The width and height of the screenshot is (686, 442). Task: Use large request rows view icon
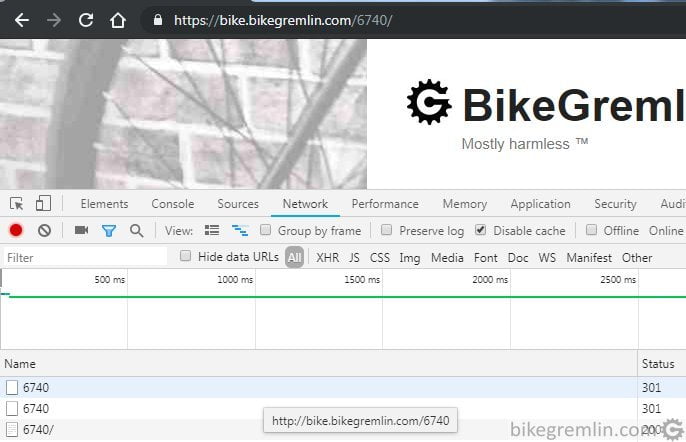coord(212,230)
